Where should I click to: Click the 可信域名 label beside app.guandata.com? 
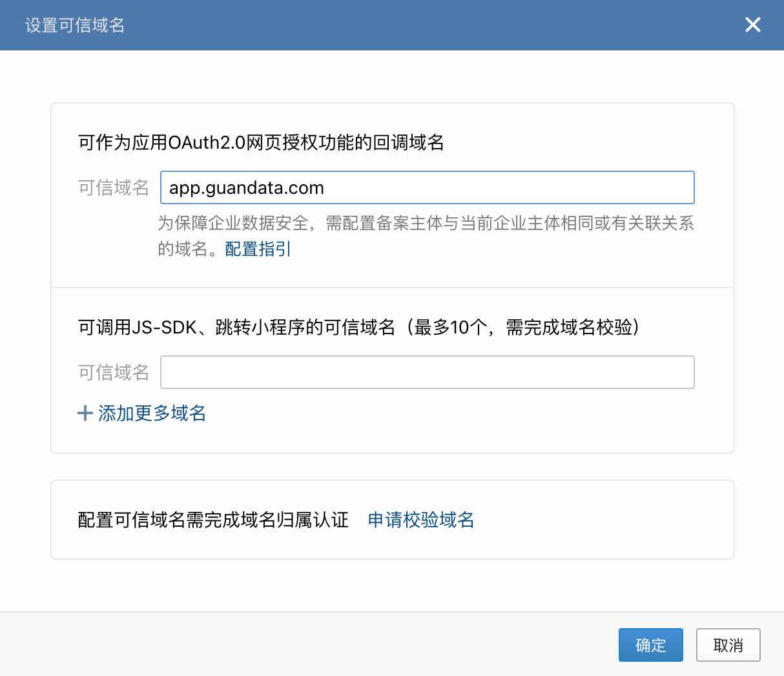(114, 188)
